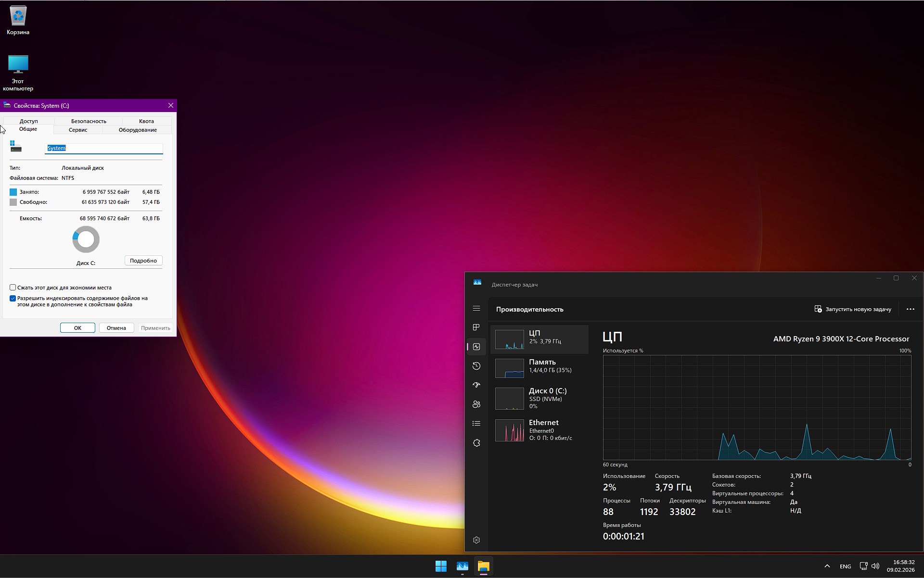Expand the Task Manager navigation via hamburger icon
The width and height of the screenshot is (924, 578).
coord(476,309)
